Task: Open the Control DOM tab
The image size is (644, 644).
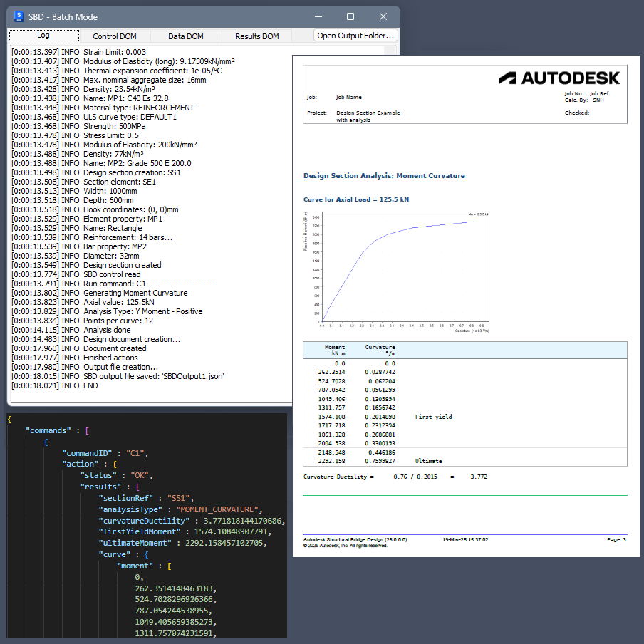Action: click(115, 36)
